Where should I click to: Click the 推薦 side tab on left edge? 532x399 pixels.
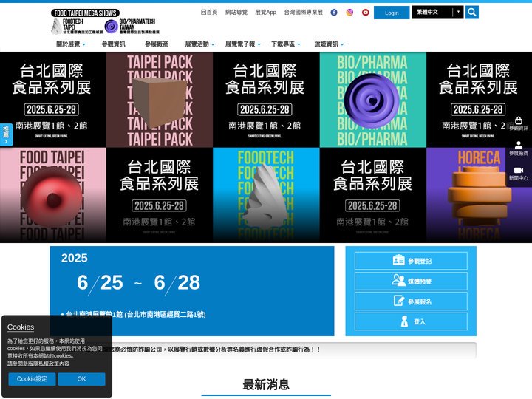(6, 134)
